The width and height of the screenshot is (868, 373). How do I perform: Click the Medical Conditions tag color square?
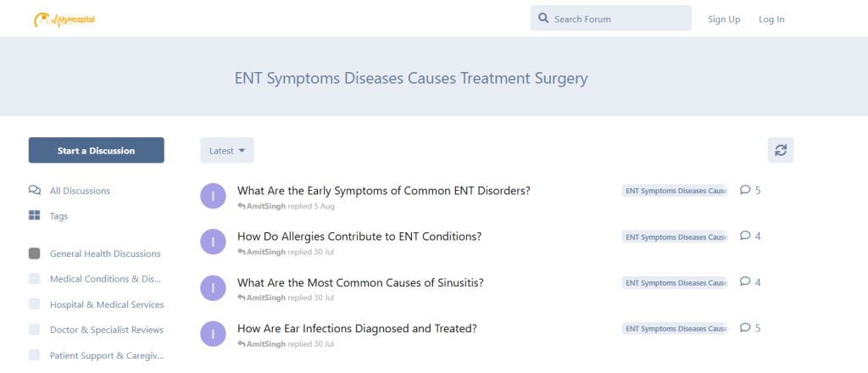[35, 279]
